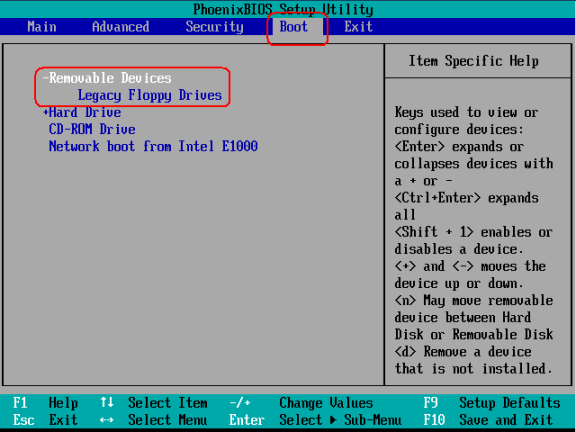Screen dimensions: 576x432
Task: Select Network boot from Intel E1000
Action: tap(153, 146)
